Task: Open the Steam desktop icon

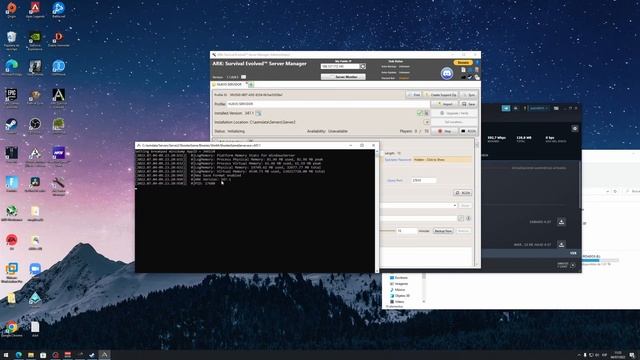Action: [x=11, y=126]
